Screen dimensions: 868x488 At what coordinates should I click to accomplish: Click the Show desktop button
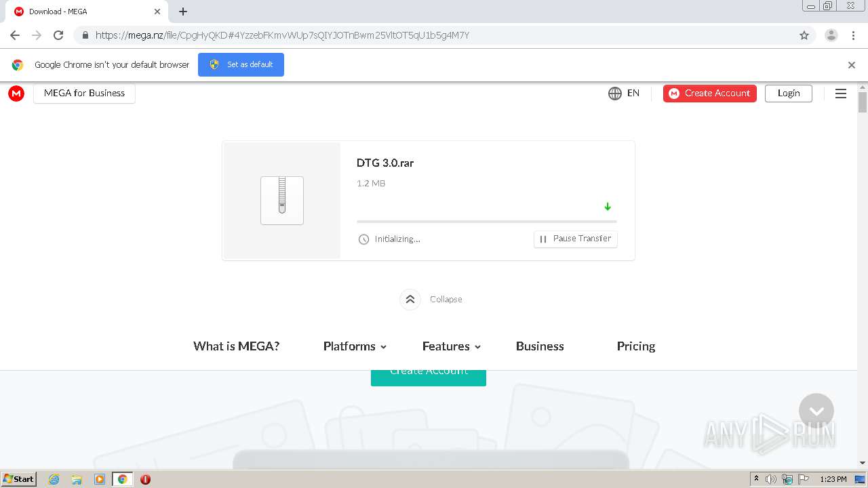pos(861,479)
